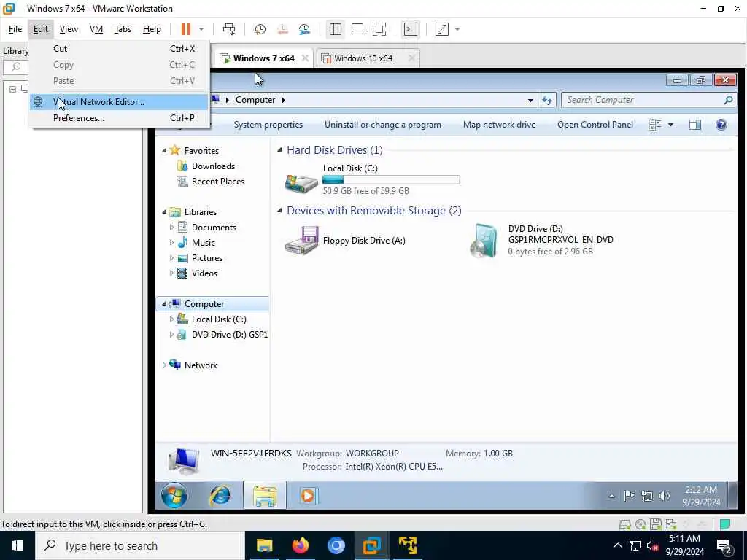Open Internet Explorer in guest taskbar

click(x=220, y=496)
